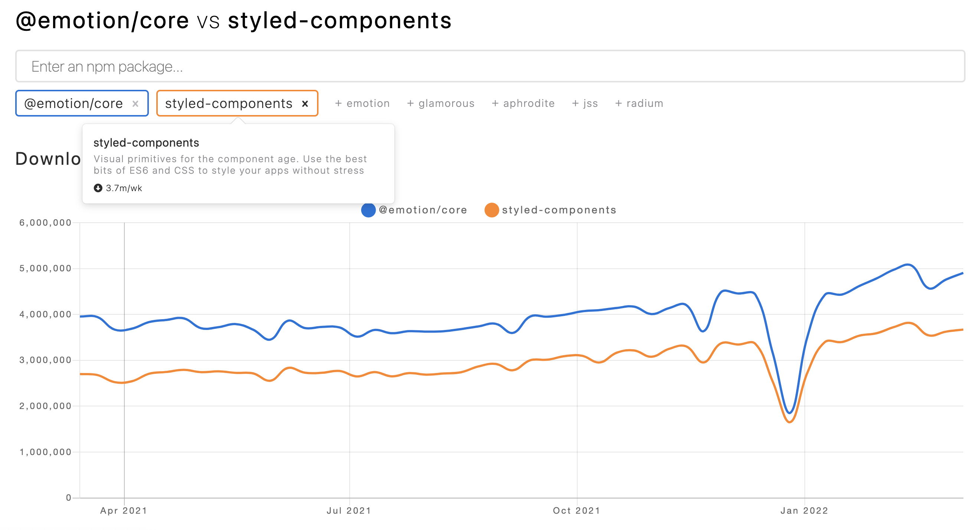980x530 pixels.
Task: Open the styled-components name in the tooltip
Action: point(146,143)
